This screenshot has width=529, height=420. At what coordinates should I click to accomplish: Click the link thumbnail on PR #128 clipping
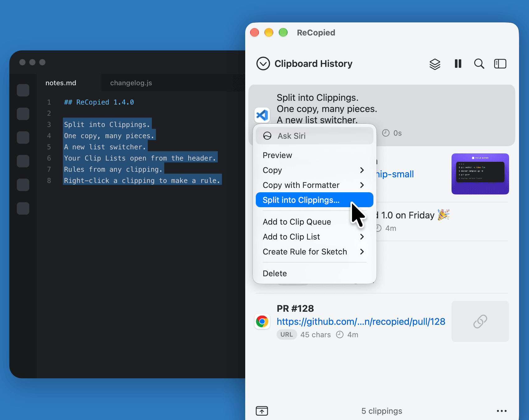[480, 321]
